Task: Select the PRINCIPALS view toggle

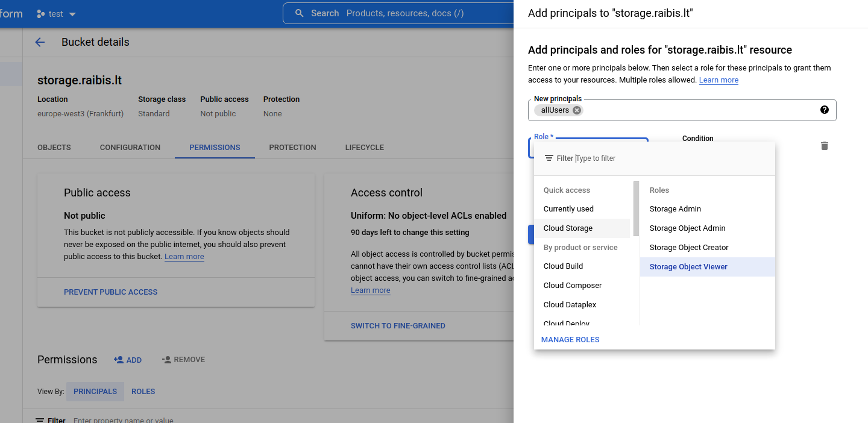Action: pyautogui.click(x=95, y=391)
